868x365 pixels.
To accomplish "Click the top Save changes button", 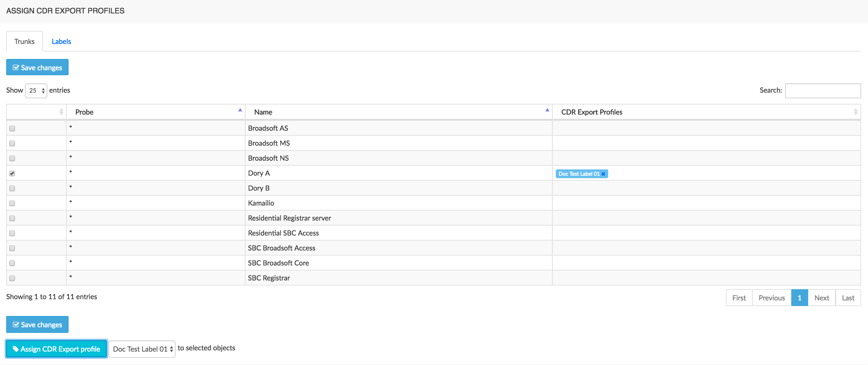I will [x=37, y=67].
